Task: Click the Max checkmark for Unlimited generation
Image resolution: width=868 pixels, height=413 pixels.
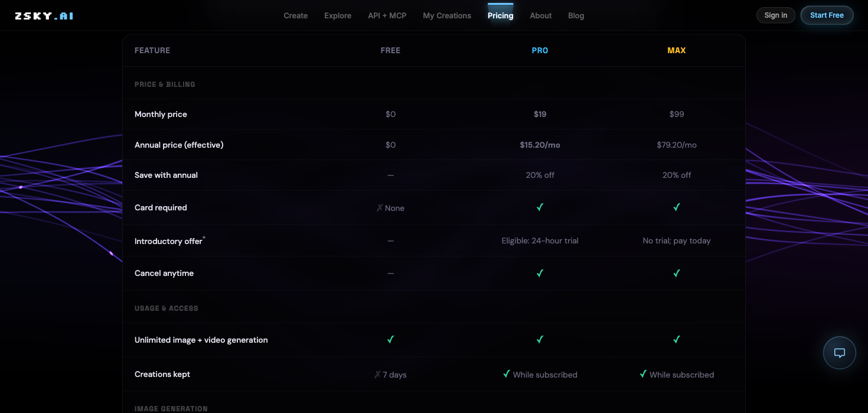Action: click(677, 340)
